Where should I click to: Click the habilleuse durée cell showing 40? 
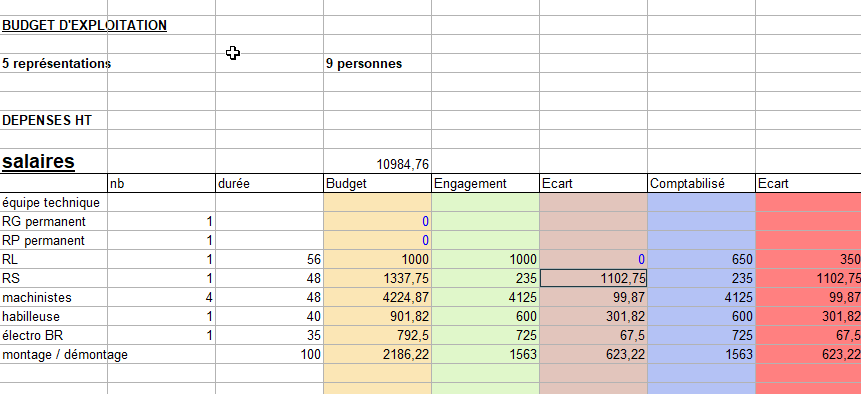click(270, 317)
